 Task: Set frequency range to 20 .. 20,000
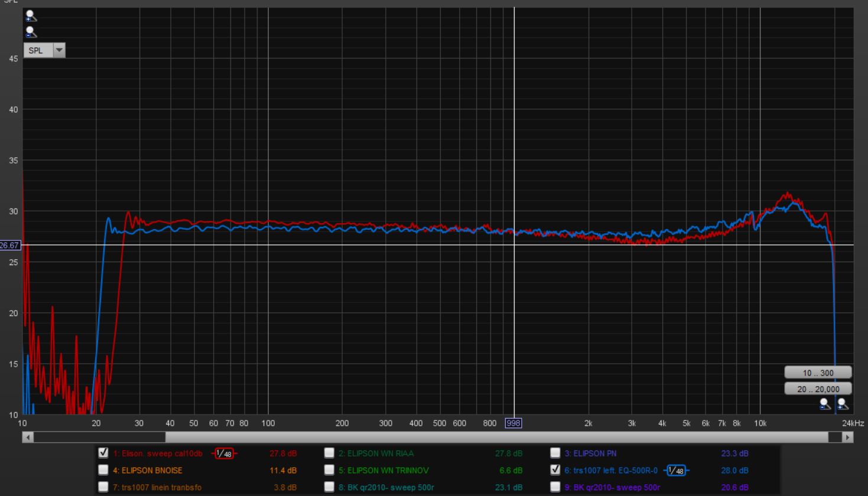[x=818, y=389]
